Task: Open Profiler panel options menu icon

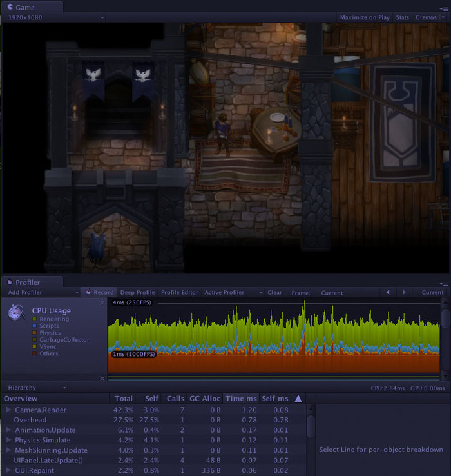Action: 445,284
